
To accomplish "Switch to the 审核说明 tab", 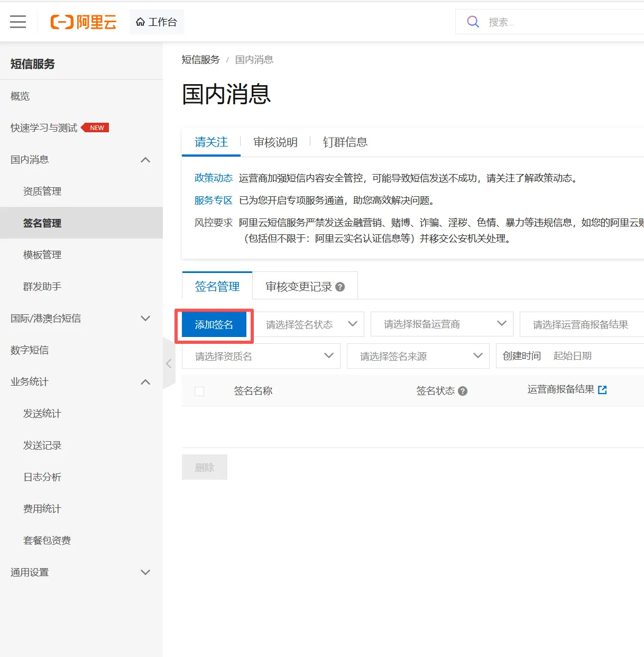I will coord(275,142).
